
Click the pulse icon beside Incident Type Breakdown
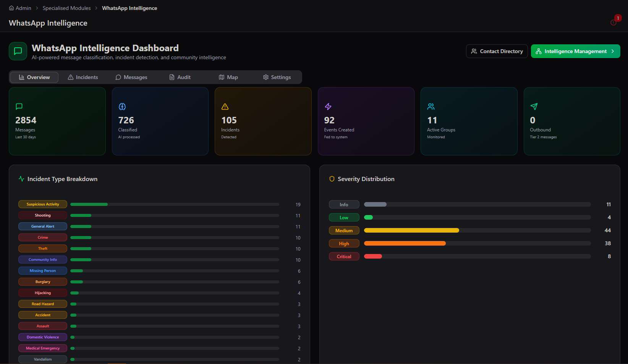[21, 179]
